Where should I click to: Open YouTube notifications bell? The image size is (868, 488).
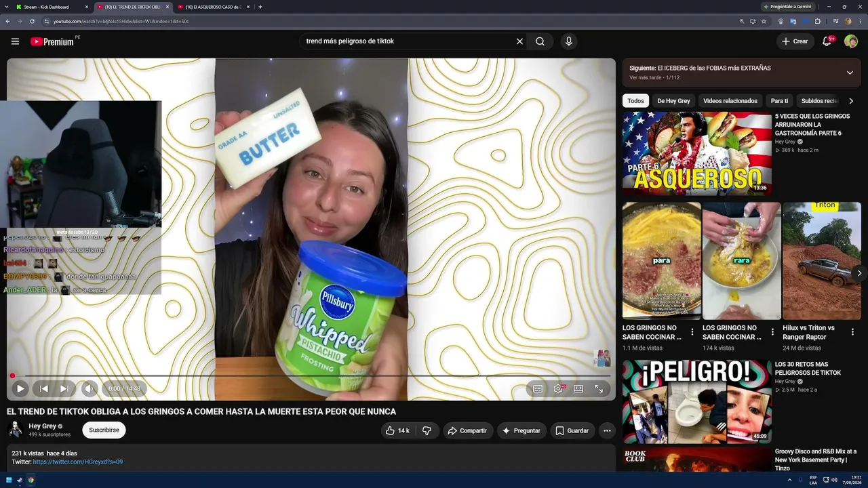[x=827, y=41]
